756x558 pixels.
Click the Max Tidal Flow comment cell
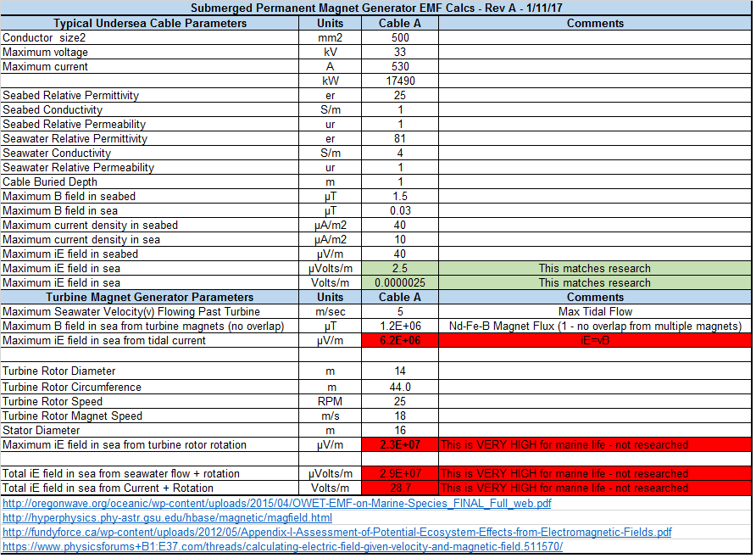(x=595, y=311)
